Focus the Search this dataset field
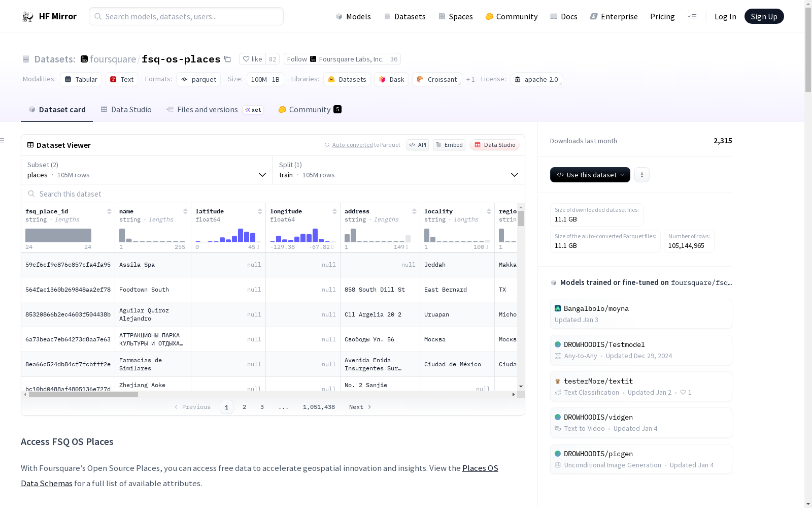Viewport: 812px width, 508px height. coord(273,194)
